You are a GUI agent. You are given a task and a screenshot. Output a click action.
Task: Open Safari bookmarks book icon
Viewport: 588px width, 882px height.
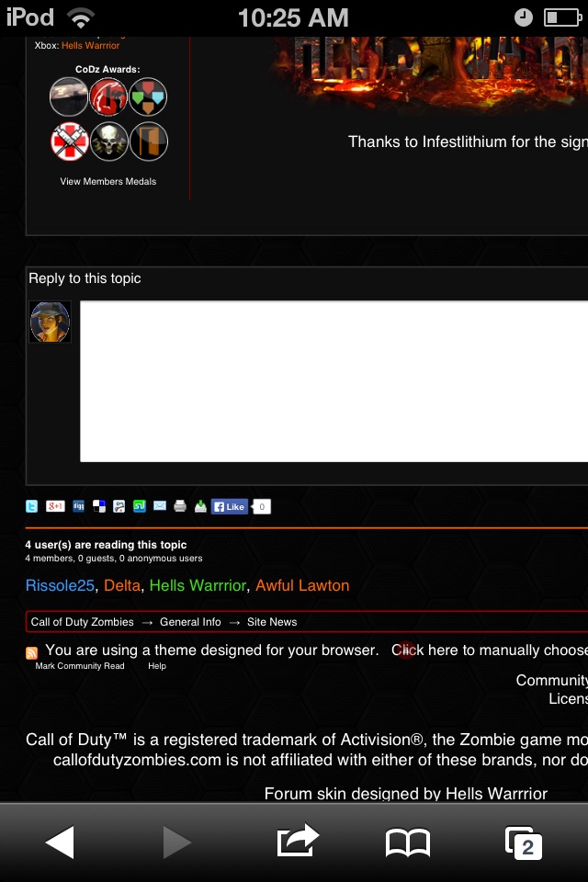[408, 842]
